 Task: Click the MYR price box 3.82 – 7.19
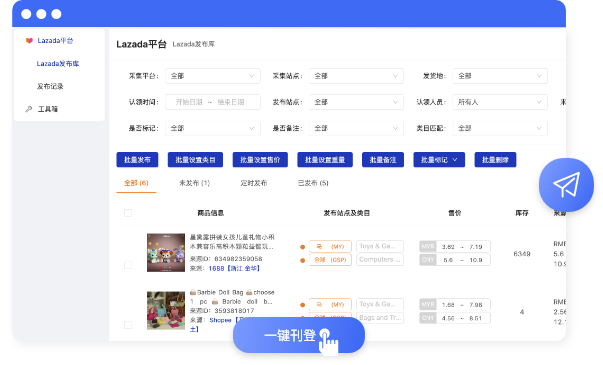455,247
